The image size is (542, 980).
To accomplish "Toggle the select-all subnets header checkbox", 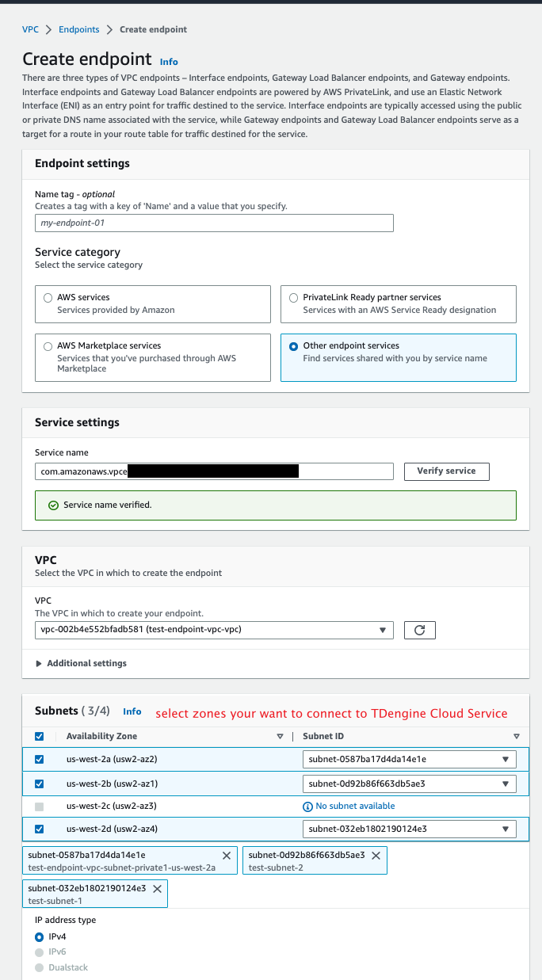I will [x=40, y=736].
